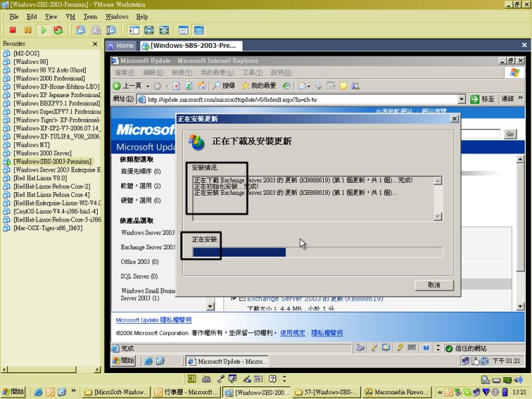Select Office 2003 (0) product filter
532x399 pixels.
(x=140, y=261)
